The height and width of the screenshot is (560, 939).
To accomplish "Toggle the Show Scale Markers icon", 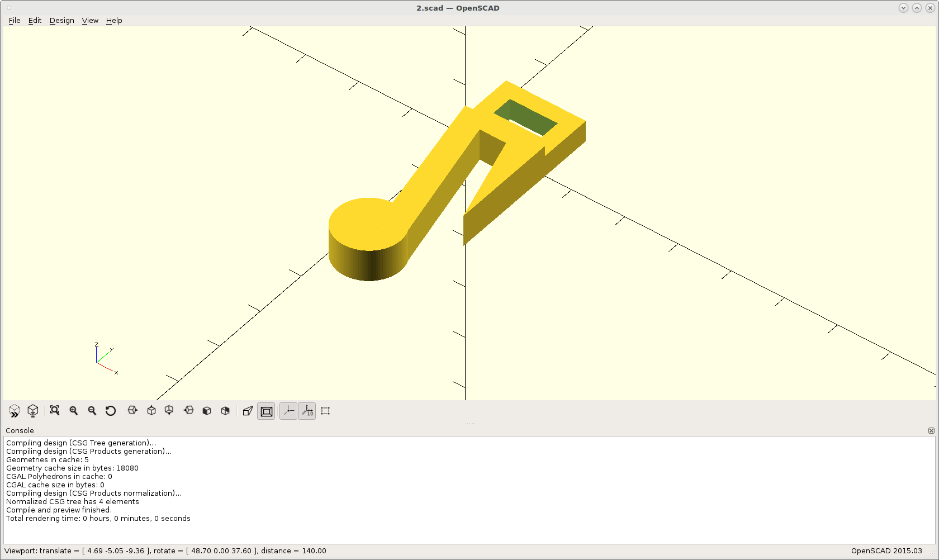I will [x=306, y=411].
